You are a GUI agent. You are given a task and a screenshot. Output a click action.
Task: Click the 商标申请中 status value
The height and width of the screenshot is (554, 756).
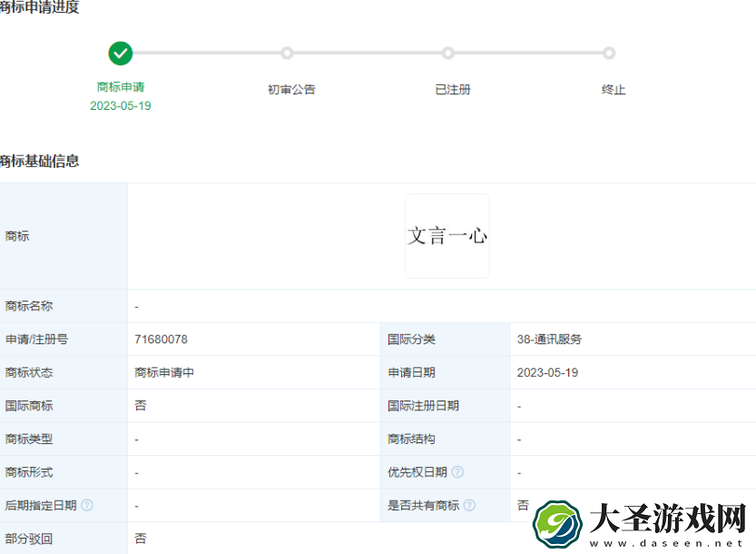pos(164,372)
